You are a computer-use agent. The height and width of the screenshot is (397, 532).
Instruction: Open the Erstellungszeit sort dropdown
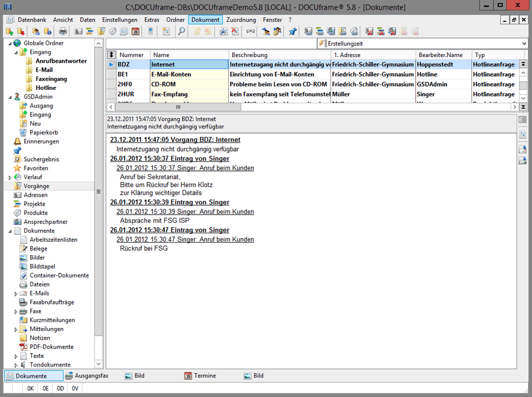tap(523, 44)
